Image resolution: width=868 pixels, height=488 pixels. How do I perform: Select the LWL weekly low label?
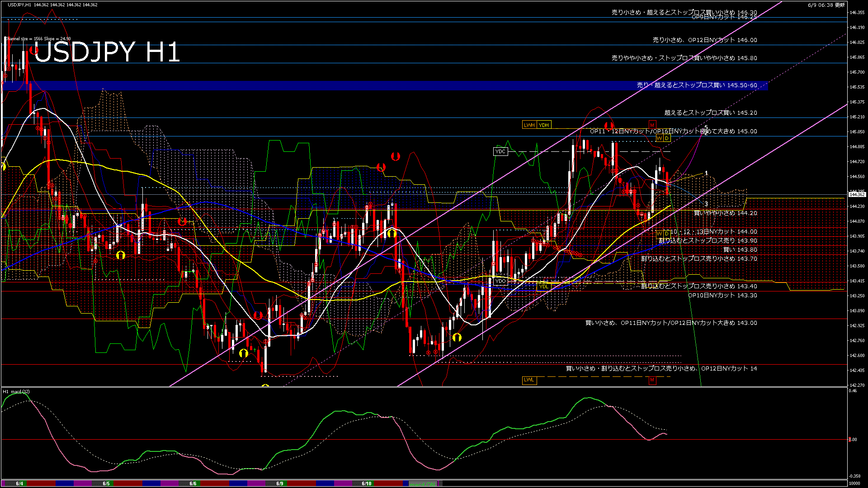(529, 380)
